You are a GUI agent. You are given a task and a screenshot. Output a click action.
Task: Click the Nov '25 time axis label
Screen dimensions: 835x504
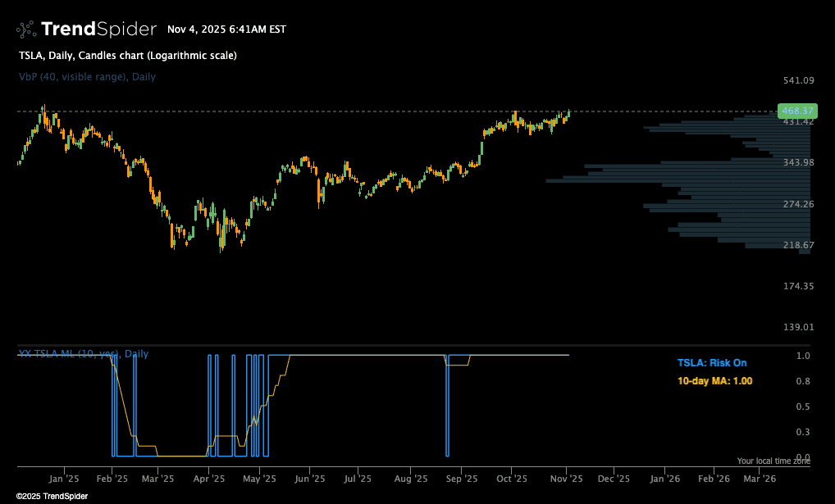pos(566,479)
